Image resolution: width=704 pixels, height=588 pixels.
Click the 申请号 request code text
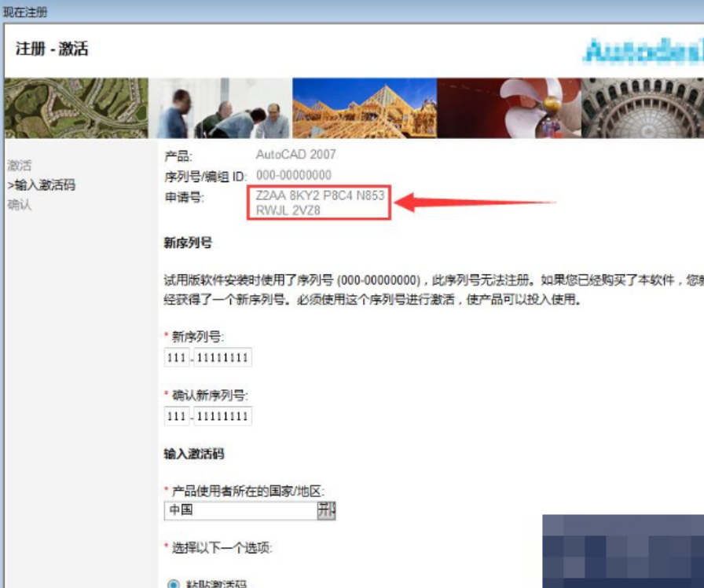tap(320, 203)
